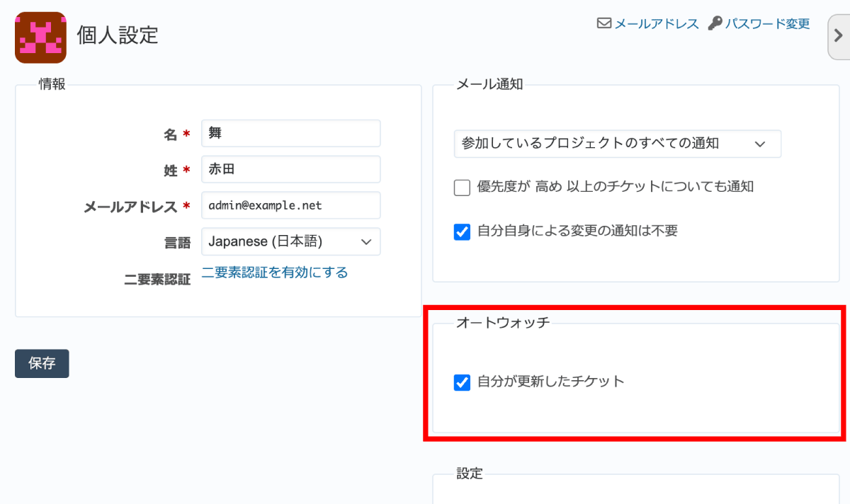
Task: Expand the collapsed sidebar with the chevron
Action: pos(839,38)
